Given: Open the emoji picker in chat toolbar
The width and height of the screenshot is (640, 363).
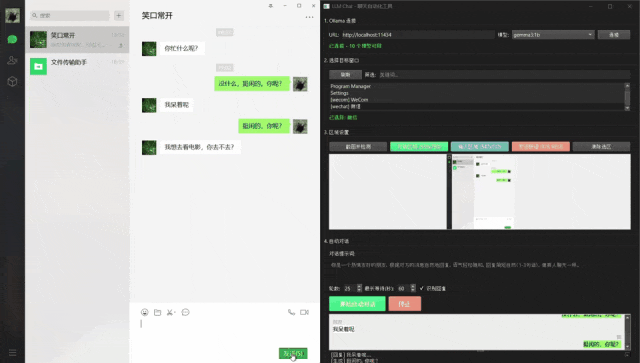Looking at the screenshot, I should [144, 312].
